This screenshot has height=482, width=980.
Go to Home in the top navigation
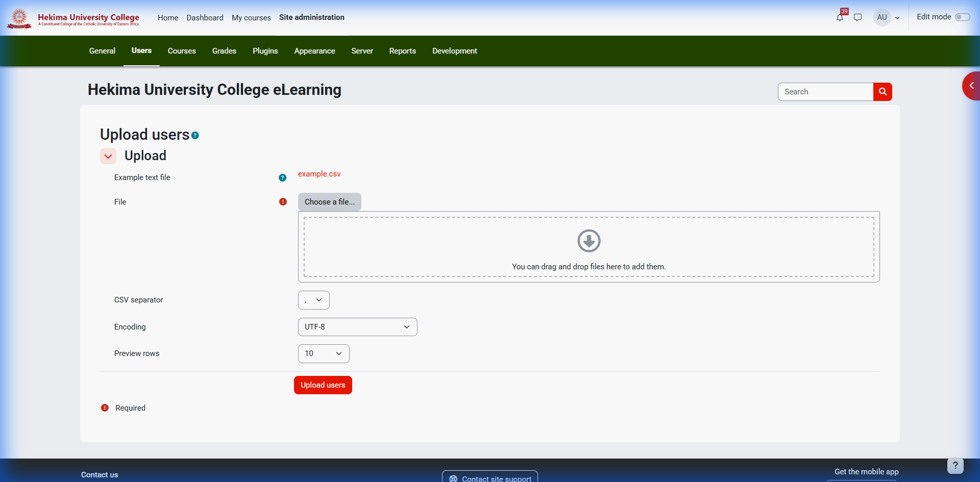[x=168, y=18]
